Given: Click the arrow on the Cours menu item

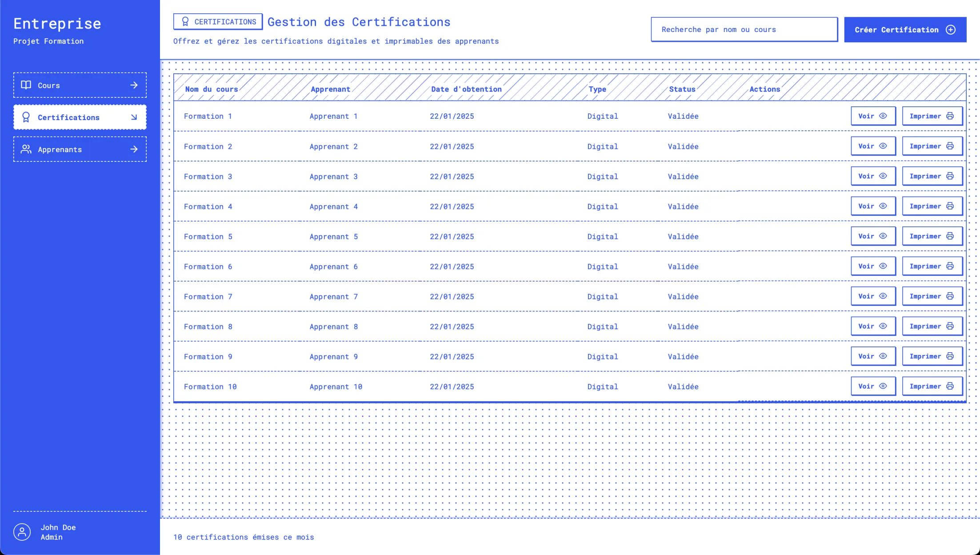Looking at the screenshot, I should tap(134, 85).
